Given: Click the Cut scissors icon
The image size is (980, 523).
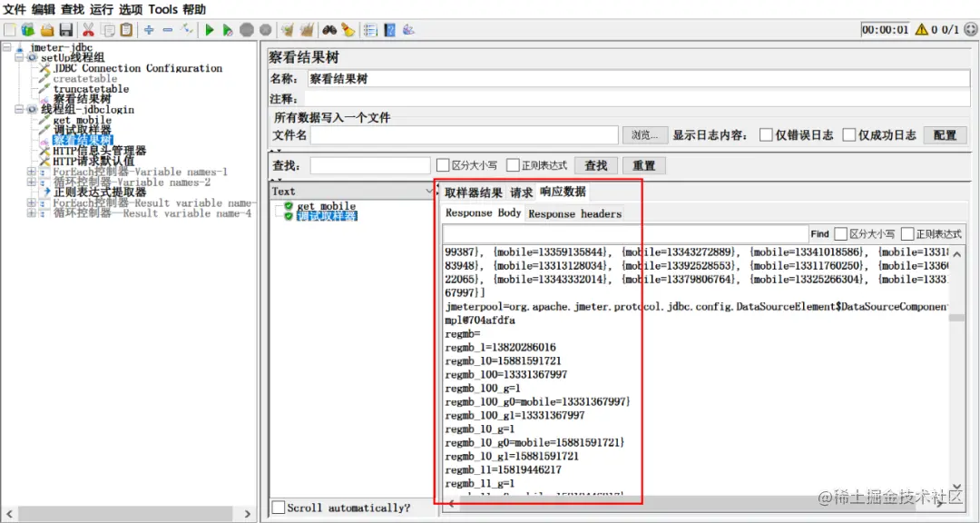Looking at the screenshot, I should click(88, 29).
